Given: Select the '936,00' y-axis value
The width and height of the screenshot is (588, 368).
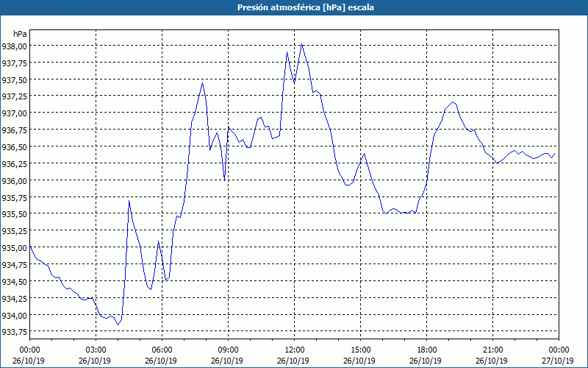Looking at the screenshot, I should (x=14, y=180).
